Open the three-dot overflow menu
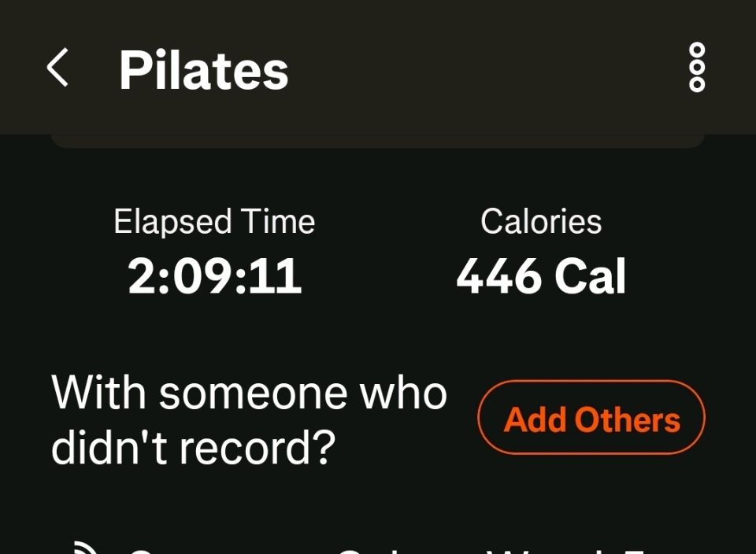This screenshot has height=554, width=756. (x=697, y=68)
